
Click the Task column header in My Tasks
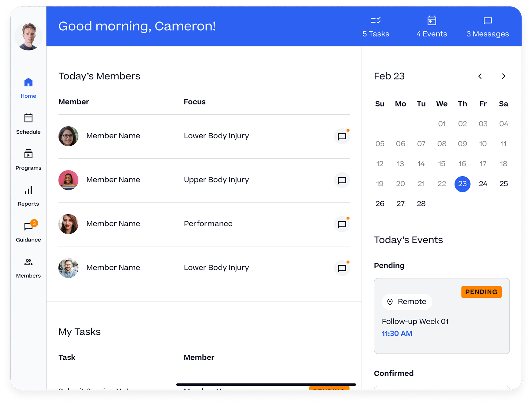(x=67, y=357)
